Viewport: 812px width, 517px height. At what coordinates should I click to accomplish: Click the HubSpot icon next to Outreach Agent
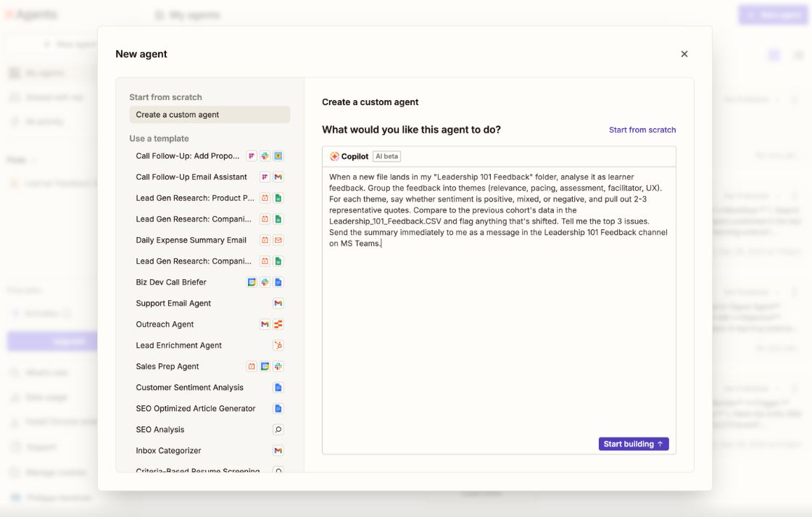[x=278, y=324]
